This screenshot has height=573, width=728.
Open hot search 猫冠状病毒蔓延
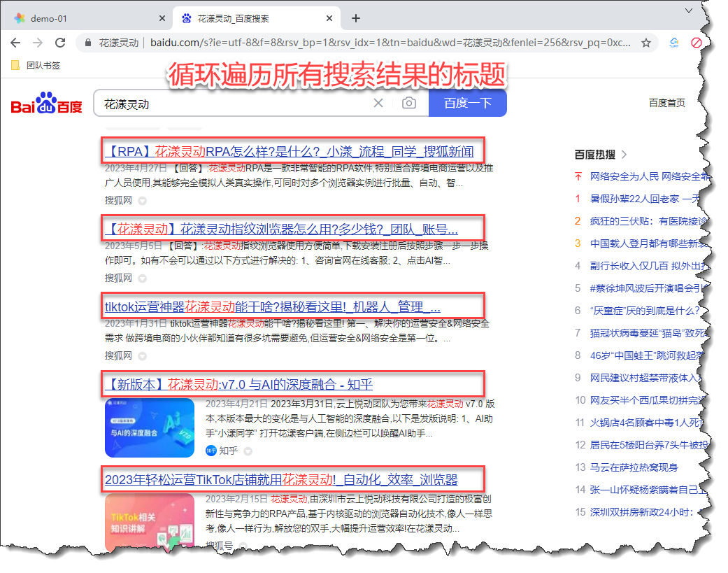648,332
